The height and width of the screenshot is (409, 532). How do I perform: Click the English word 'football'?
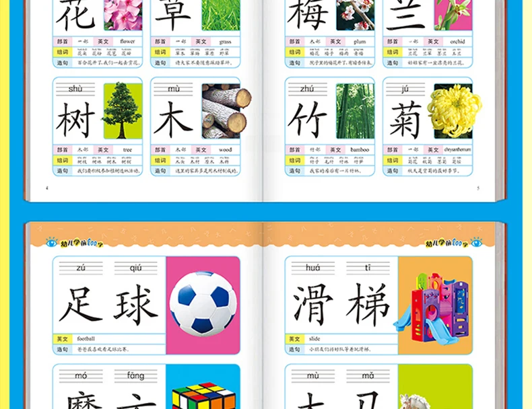pos(86,339)
